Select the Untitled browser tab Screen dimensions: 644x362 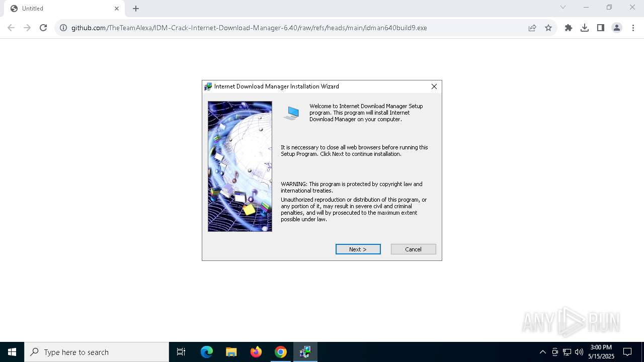[64, 9]
